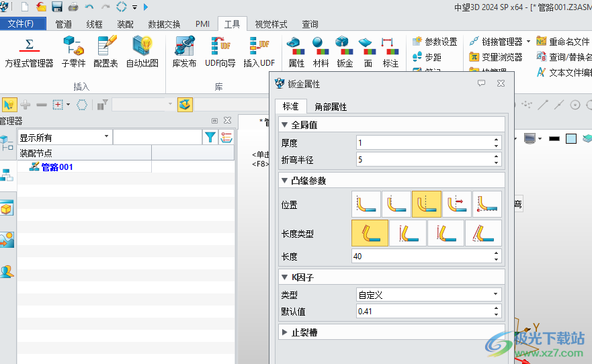This screenshot has height=364, width=592.
Task: Open the 变量浏览器 variable browser
Action: [496, 57]
